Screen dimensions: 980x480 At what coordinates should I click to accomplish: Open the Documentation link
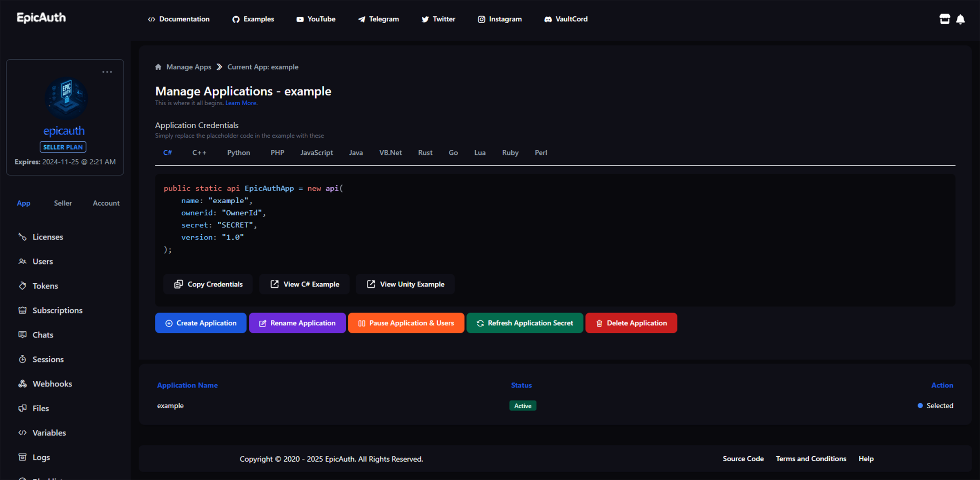point(179,19)
